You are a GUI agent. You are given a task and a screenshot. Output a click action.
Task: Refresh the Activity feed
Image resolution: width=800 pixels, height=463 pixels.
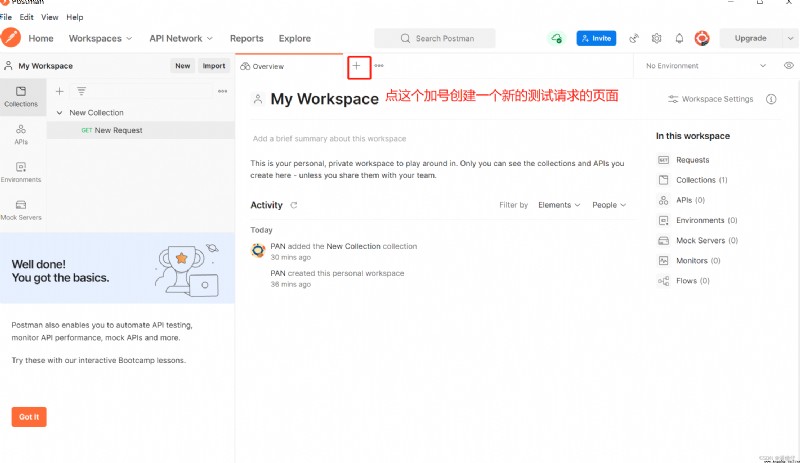tap(294, 205)
